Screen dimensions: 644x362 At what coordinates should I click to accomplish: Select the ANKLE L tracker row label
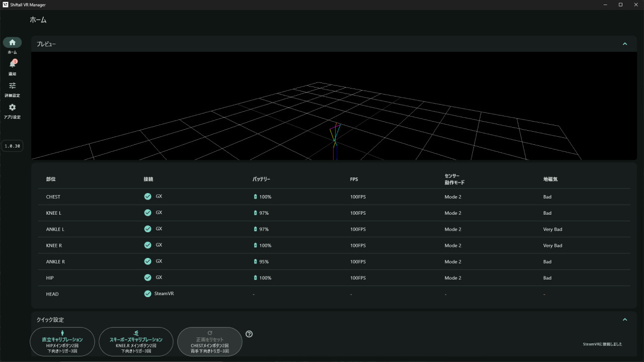pos(55,229)
